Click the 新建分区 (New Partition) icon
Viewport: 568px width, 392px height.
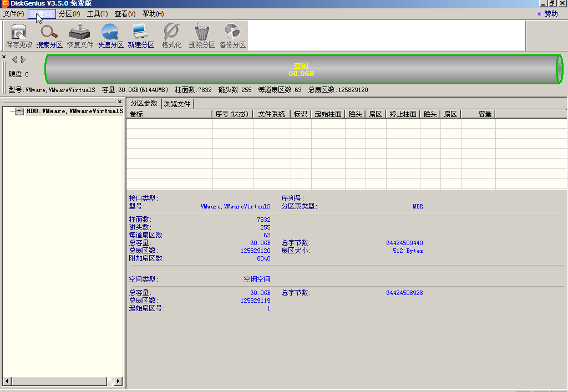141,35
